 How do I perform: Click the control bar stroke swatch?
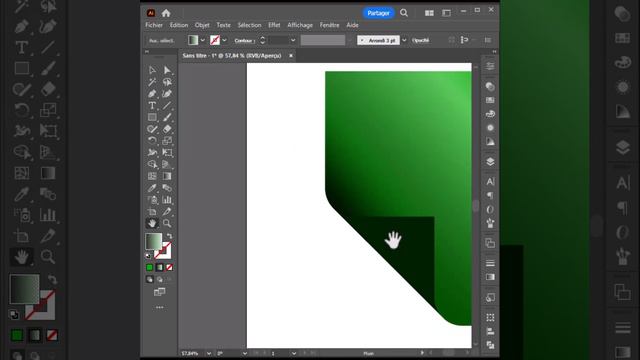click(215, 40)
